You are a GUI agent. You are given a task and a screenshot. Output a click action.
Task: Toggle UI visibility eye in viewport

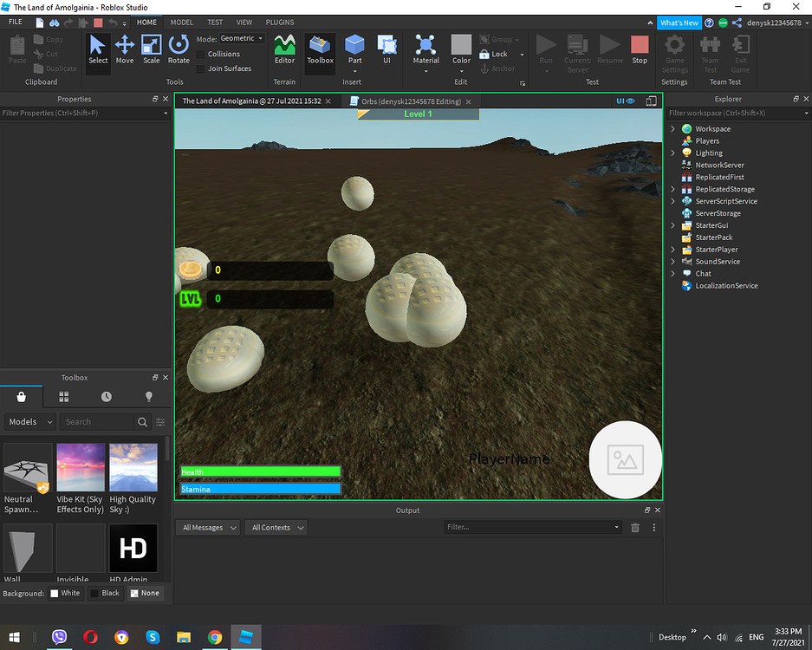click(x=625, y=101)
